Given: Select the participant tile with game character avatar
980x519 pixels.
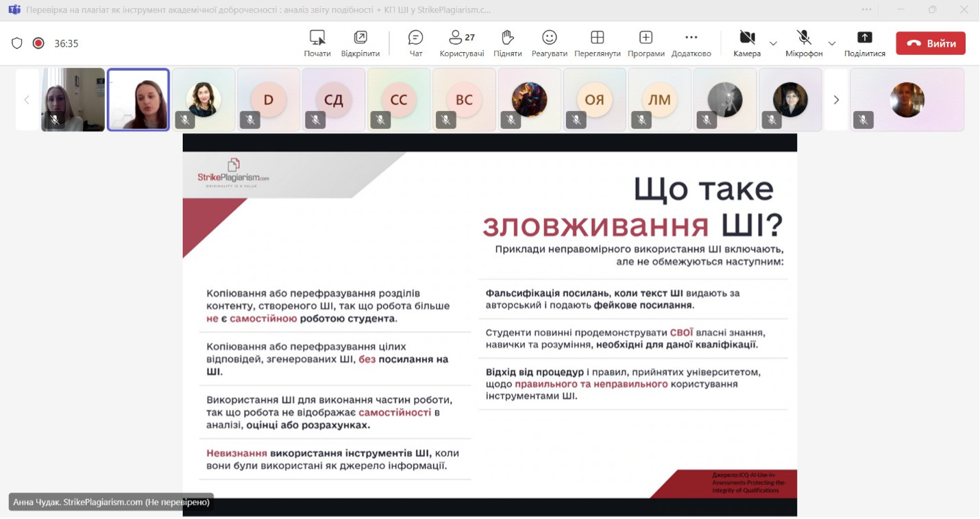Looking at the screenshot, I should pos(529,99).
